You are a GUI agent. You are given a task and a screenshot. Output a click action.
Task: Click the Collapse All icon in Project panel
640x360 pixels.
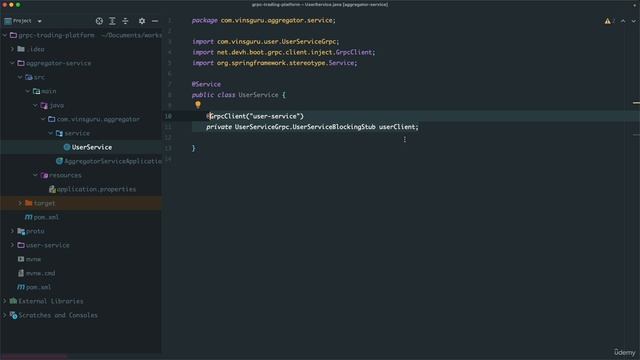125,21
